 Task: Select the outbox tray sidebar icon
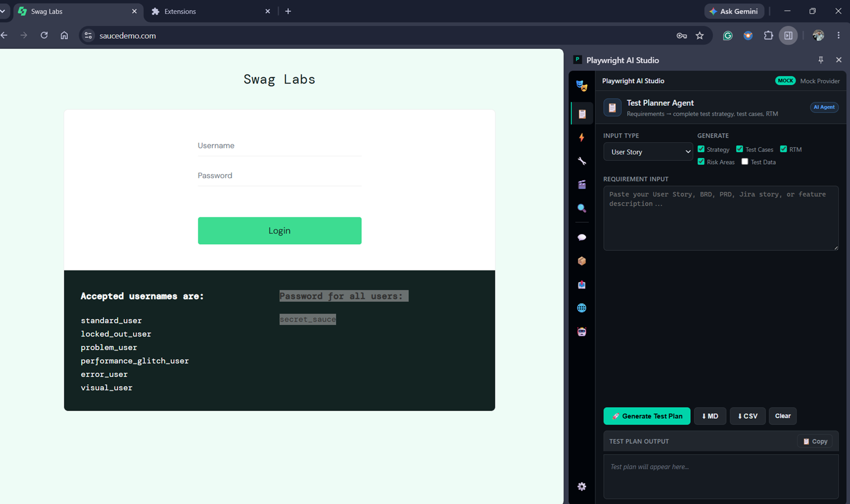tap(582, 284)
